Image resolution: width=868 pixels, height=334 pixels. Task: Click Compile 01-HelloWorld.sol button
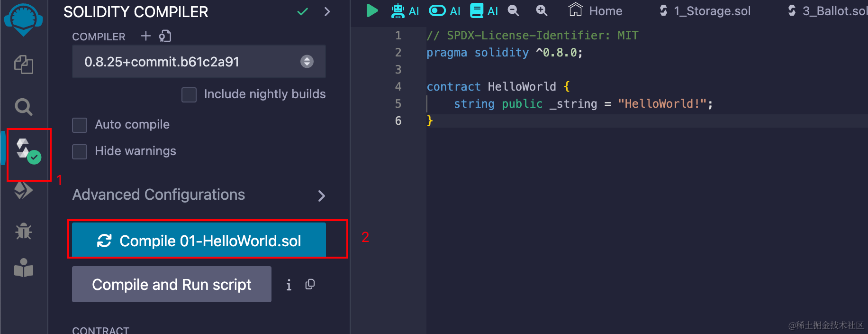tap(199, 241)
